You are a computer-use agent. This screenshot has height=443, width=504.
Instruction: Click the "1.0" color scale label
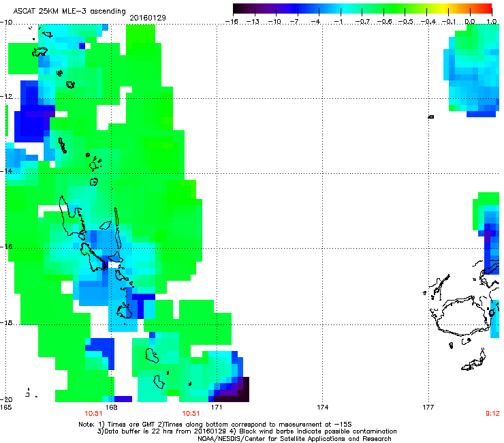click(492, 22)
